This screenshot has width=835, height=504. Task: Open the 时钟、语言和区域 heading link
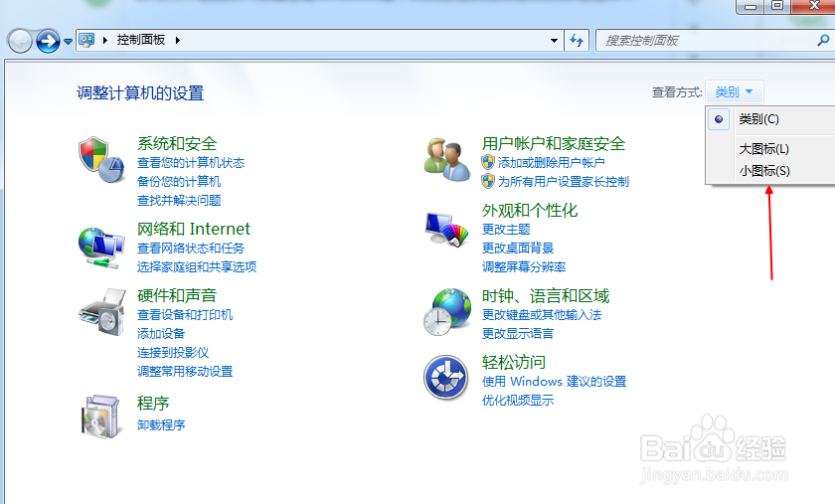coord(546,295)
